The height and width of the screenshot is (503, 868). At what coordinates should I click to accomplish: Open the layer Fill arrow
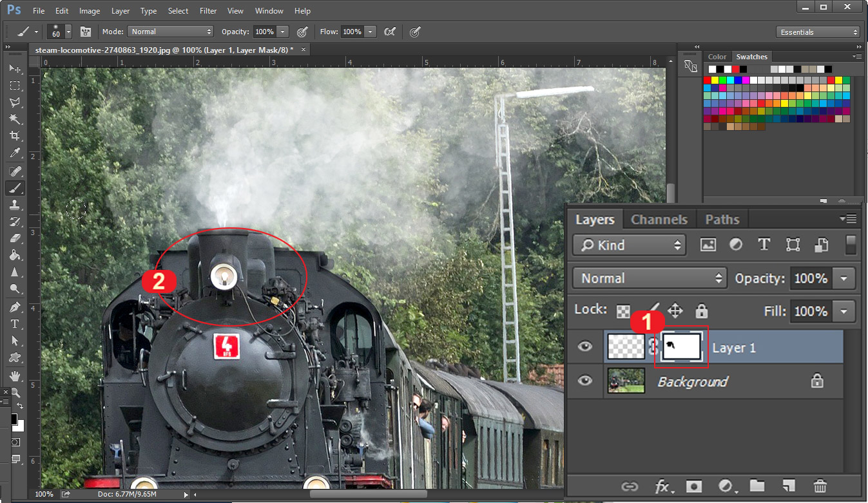[844, 312]
